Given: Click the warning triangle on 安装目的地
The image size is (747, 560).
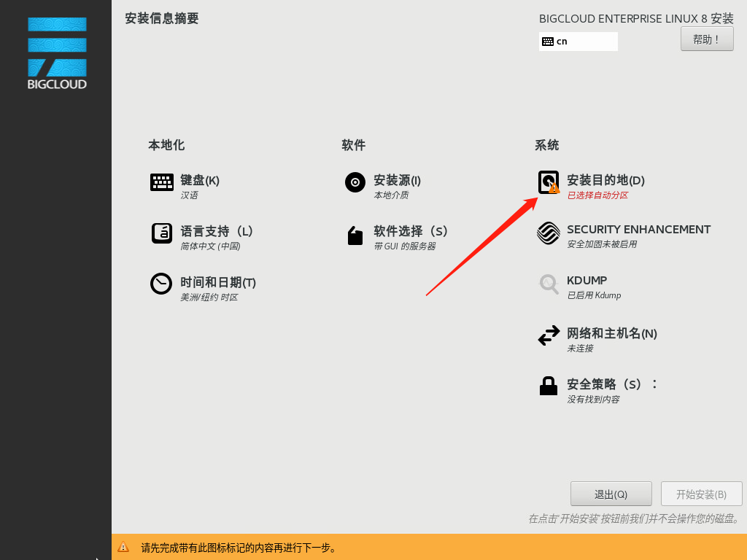Looking at the screenshot, I should (x=556, y=189).
